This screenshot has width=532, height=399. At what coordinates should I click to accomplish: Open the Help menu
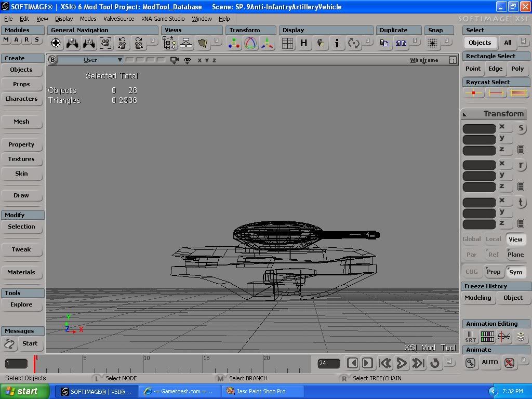224,19
